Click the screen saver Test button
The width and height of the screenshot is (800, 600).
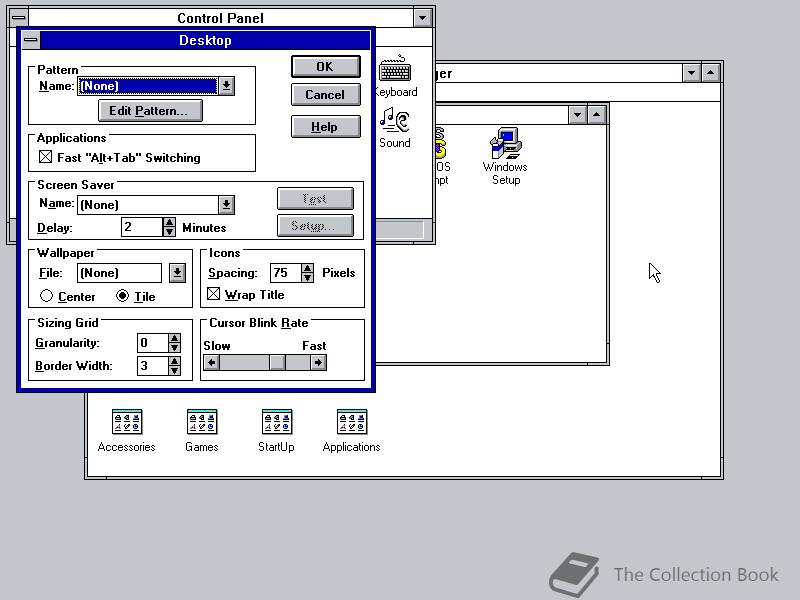click(315, 198)
